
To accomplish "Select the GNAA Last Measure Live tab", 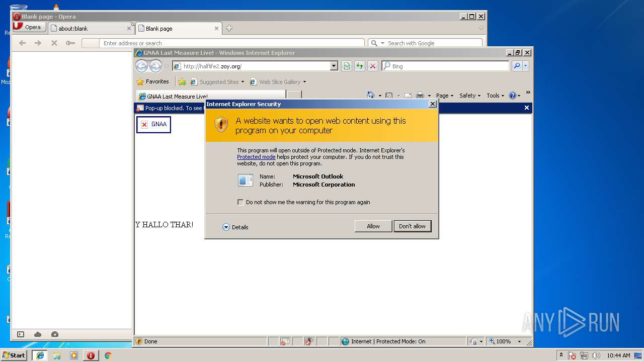I will (x=211, y=96).
